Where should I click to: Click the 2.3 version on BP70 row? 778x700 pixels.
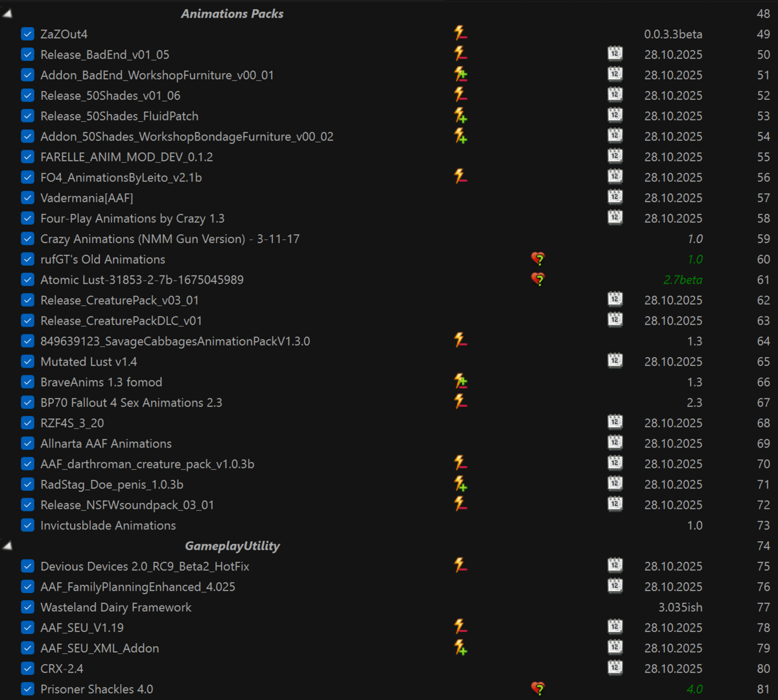(694, 402)
